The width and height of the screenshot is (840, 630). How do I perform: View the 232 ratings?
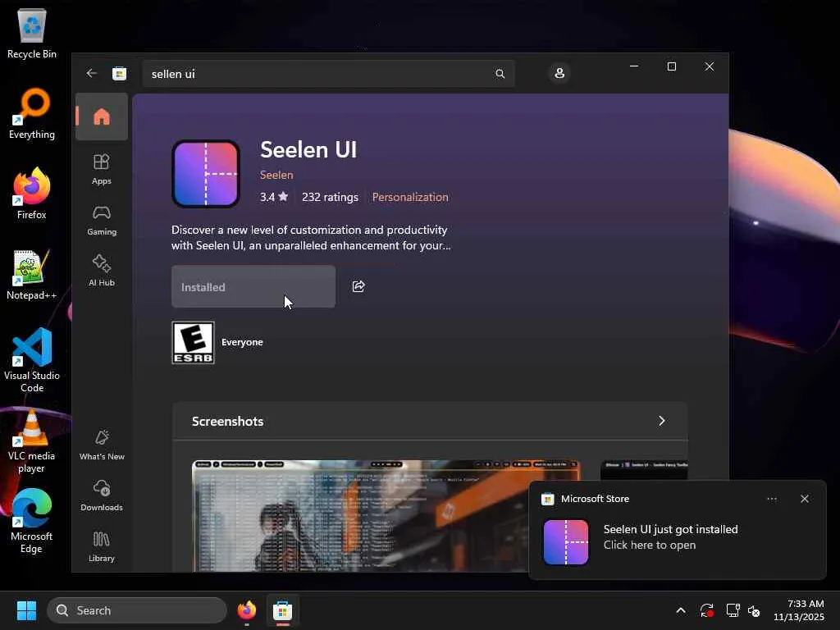[x=330, y=197]
